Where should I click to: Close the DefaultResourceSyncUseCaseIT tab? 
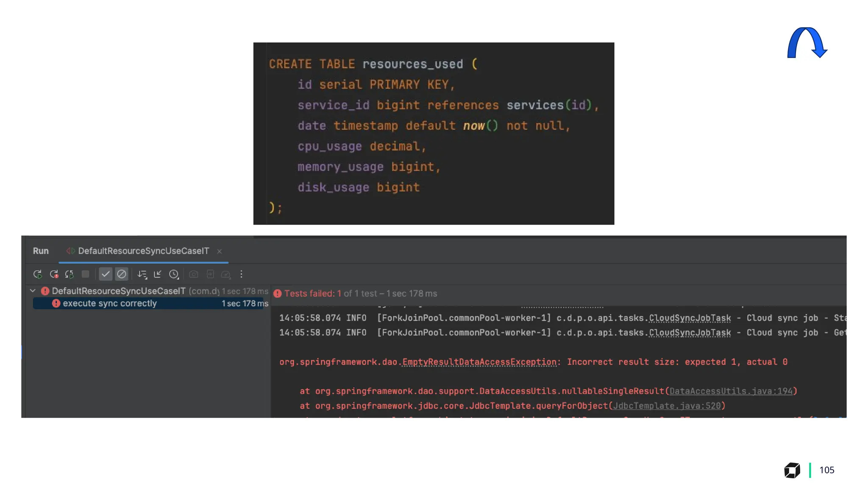pos(220,251)
